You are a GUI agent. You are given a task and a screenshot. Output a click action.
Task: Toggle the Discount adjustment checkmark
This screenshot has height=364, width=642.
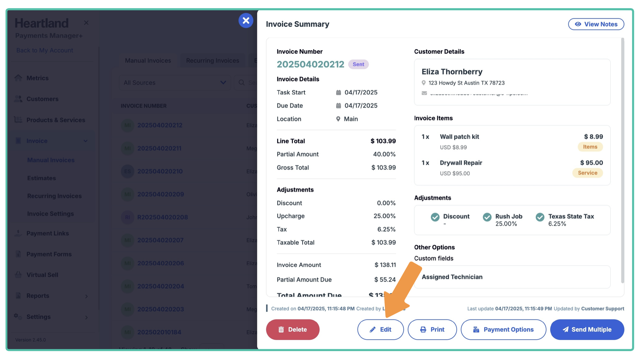pyautogui.click(x=435, y=217)
